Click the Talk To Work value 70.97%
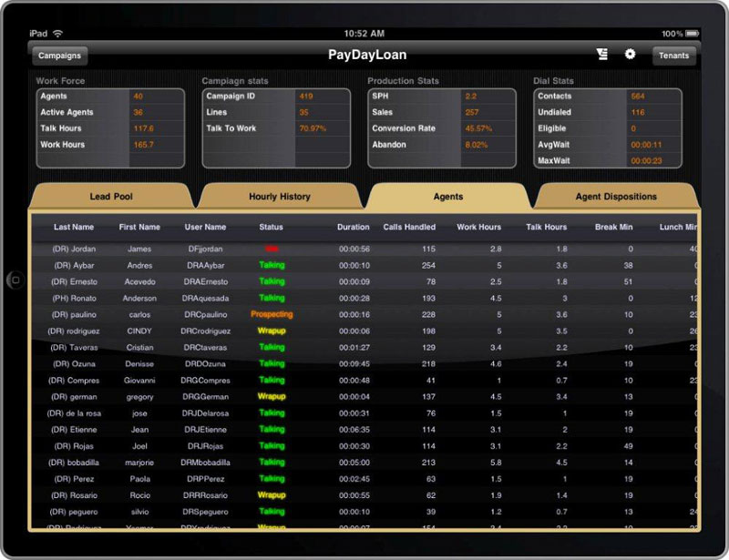The height and width of the screenshot is (560, 729). (313, 128)
